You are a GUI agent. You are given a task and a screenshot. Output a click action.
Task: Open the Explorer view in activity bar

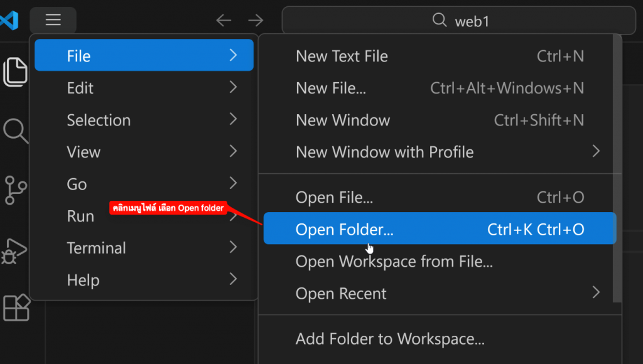point(15,71)
